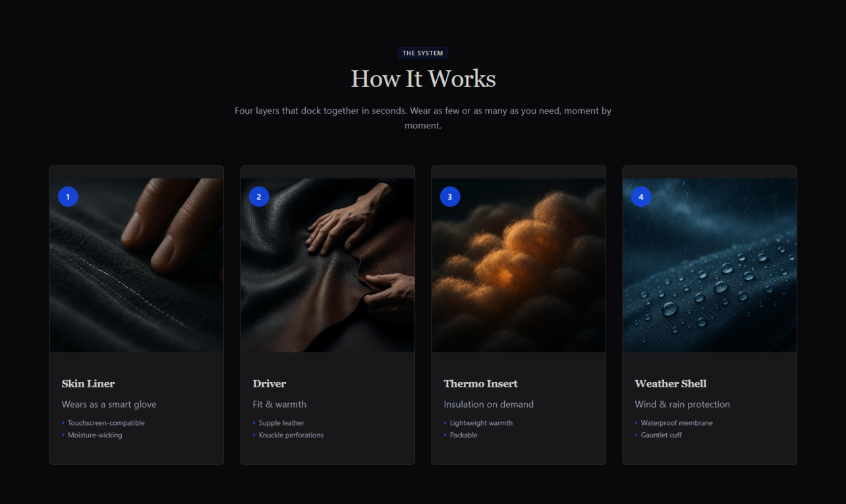Click the Driver card title
Image resolution: width=846 pixels, height=504 pixels.
point(269,383)
